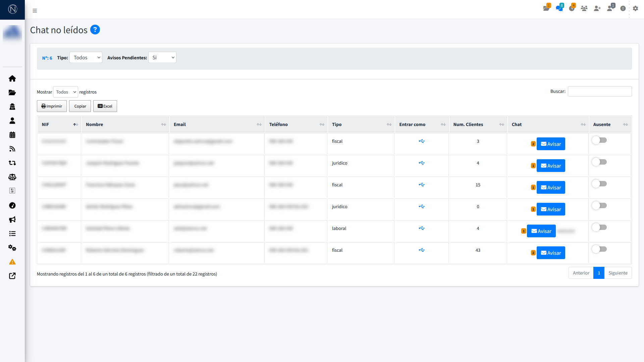Click into the Buscar search field

[599, 92]
